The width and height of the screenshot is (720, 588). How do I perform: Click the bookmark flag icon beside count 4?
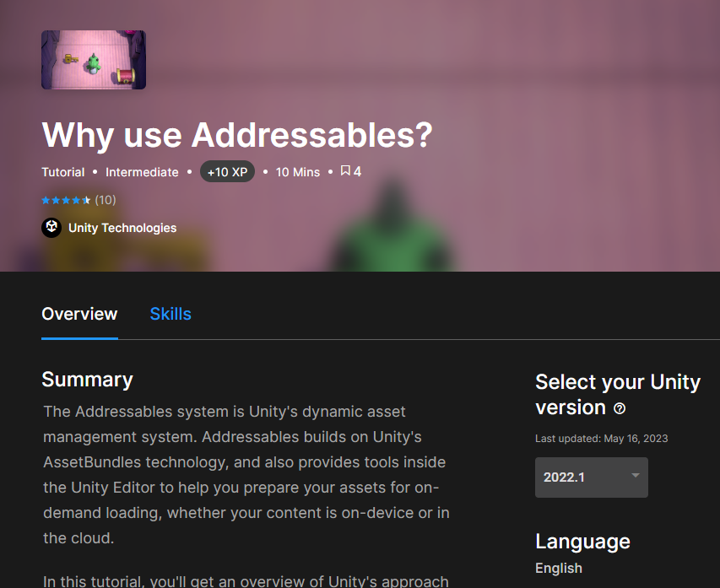pos(344,171)
